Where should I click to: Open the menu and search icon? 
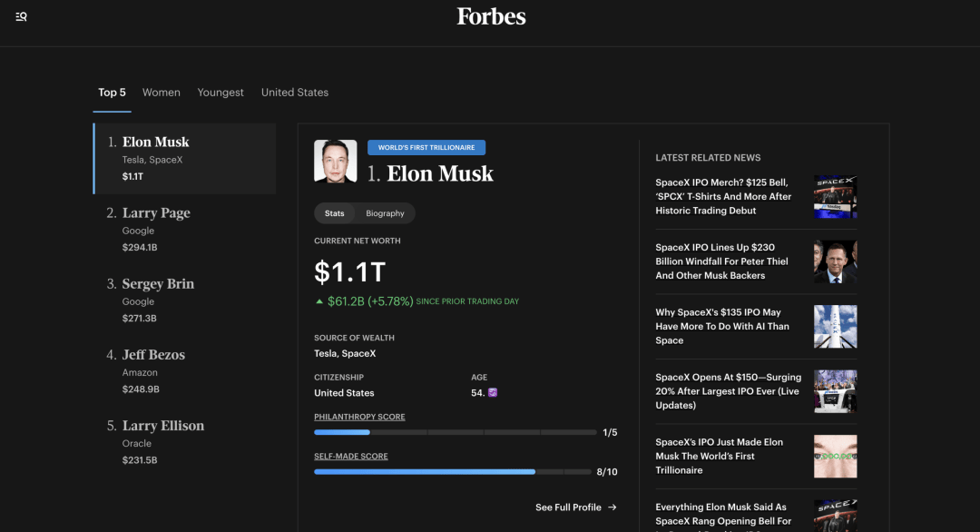coord(21,17)
